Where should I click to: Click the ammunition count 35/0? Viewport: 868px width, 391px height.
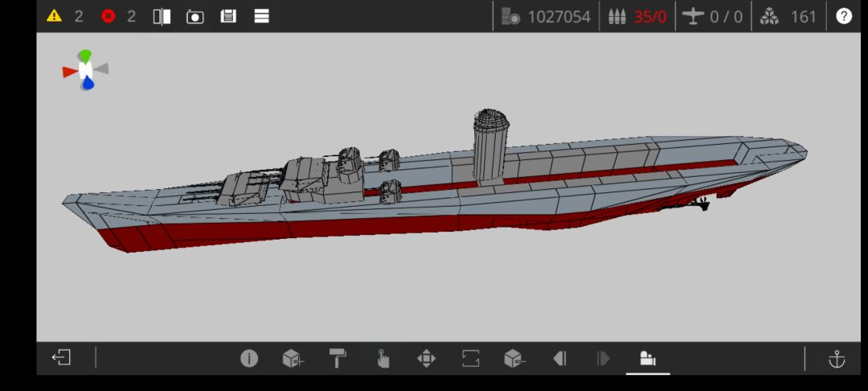pos(639,16)
